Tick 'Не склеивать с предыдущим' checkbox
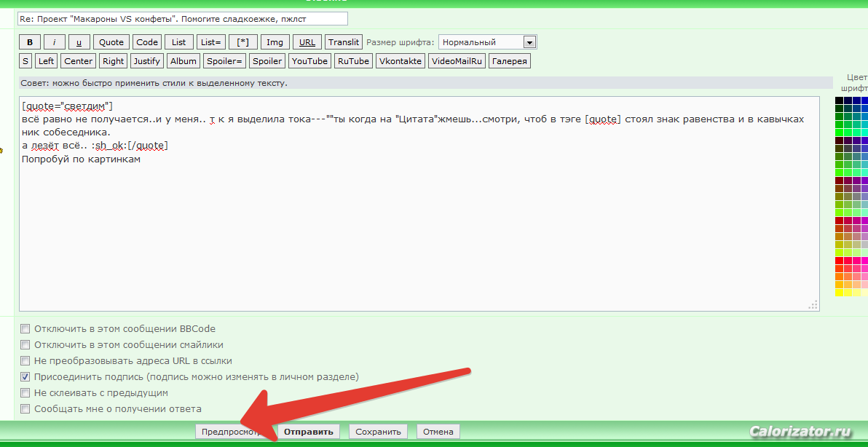The image size is (868, 447). coord(25,393)
